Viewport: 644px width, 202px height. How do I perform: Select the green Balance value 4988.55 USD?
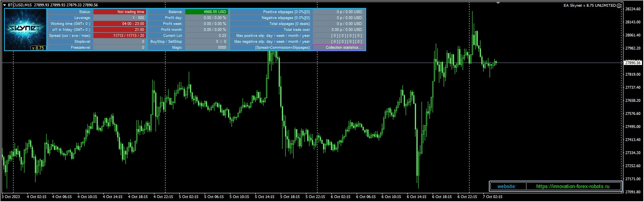[x=207, y=12]
